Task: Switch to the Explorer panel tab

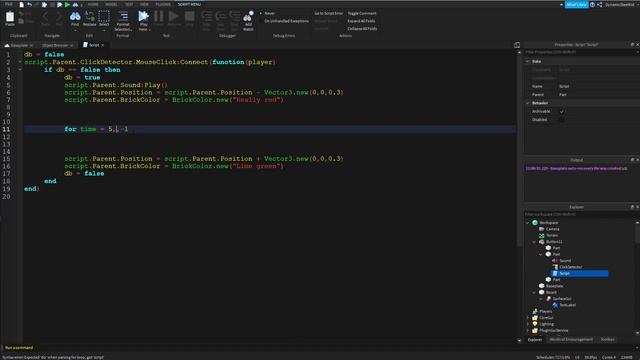Action: click(534, 340)
